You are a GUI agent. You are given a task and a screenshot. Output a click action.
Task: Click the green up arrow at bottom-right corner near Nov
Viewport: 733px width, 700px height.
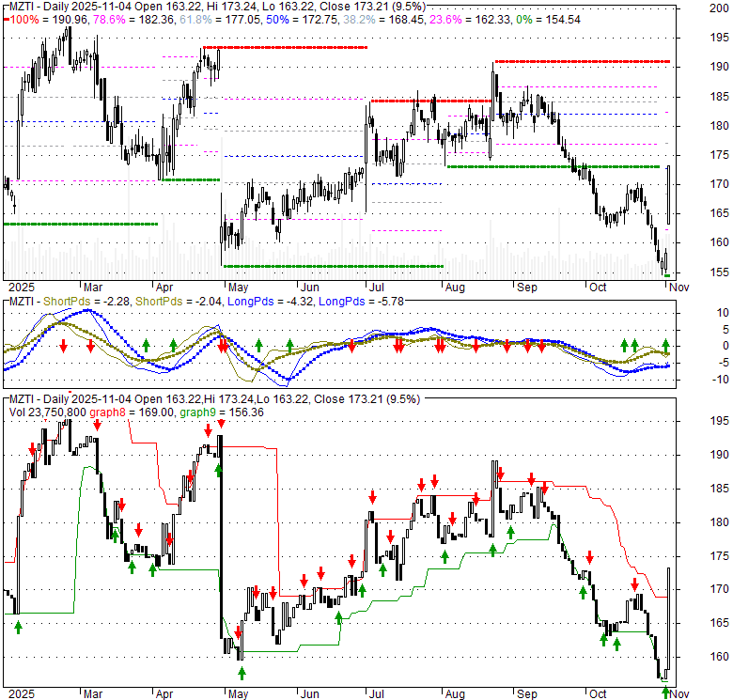(x=665, y=692)
